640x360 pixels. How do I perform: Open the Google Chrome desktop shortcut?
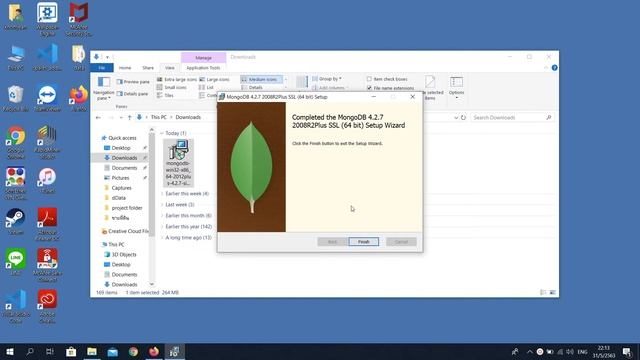pyautogui.click(x=16, y=142)
